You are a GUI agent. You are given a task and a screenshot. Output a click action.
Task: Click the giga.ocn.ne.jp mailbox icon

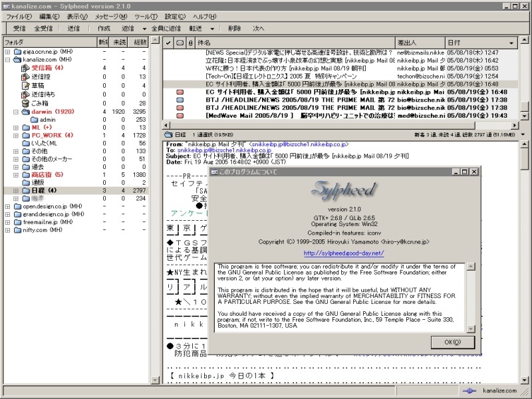pyautogui.click(x=18, y=52)
